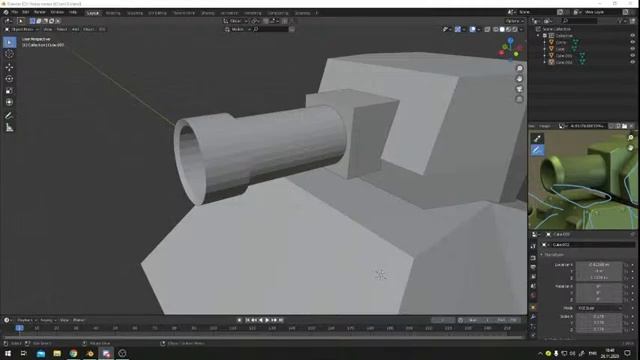The height and width of the screenshot is (360, 640).
Task: Switch to the Modeling workspace tab
Action: point(113,13)
